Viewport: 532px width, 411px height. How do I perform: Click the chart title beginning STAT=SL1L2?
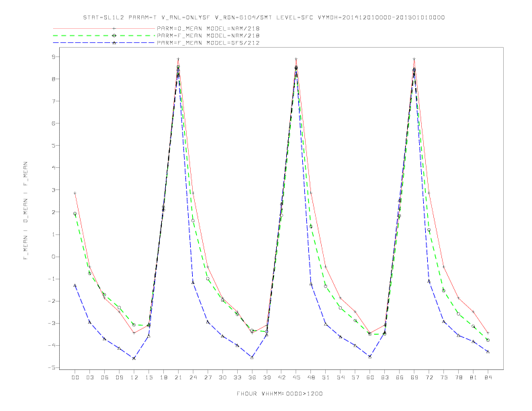pos(264,17)
